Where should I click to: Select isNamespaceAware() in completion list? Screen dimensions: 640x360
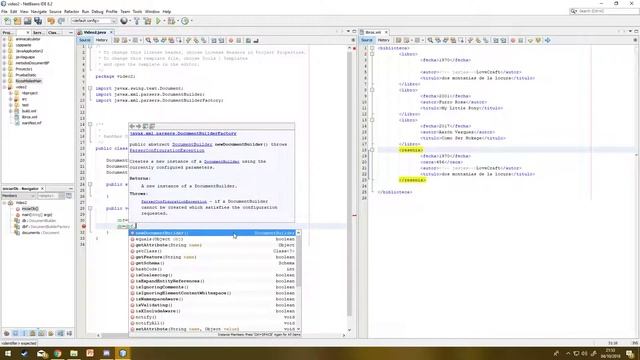pos(212,299)
